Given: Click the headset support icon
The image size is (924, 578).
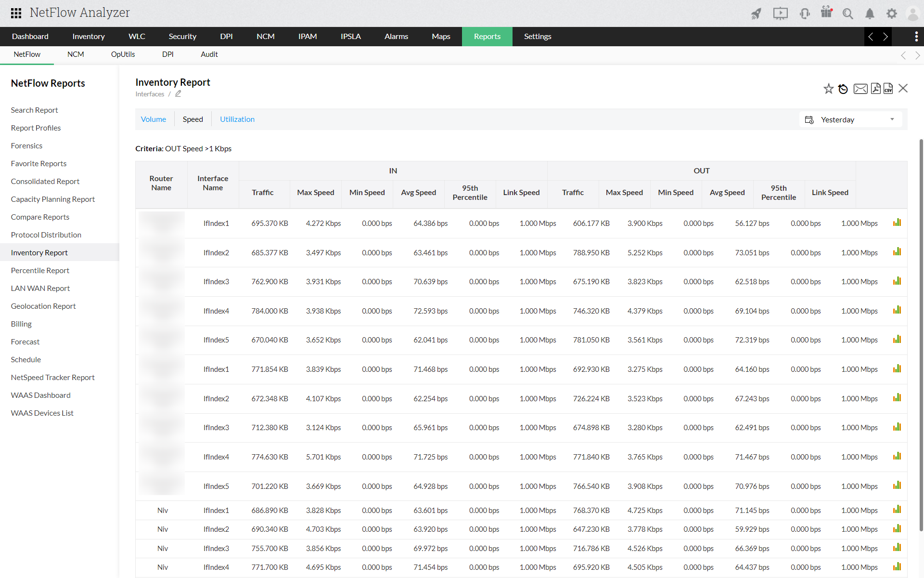Looking at the screenshot, I should (x=804, y=13).
